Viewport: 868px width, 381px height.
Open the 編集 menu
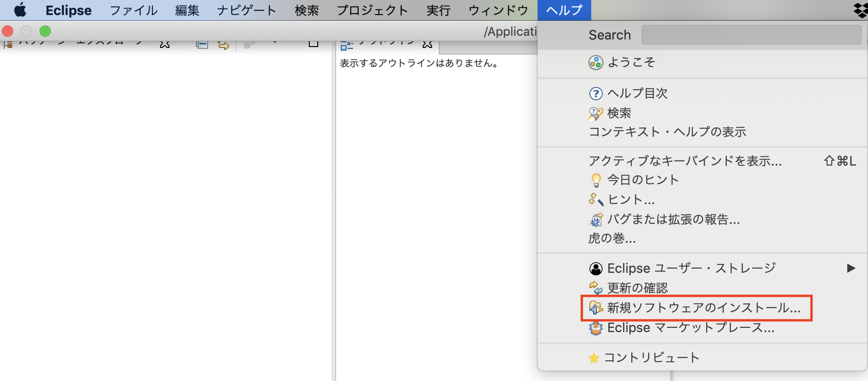pos(187,10)
